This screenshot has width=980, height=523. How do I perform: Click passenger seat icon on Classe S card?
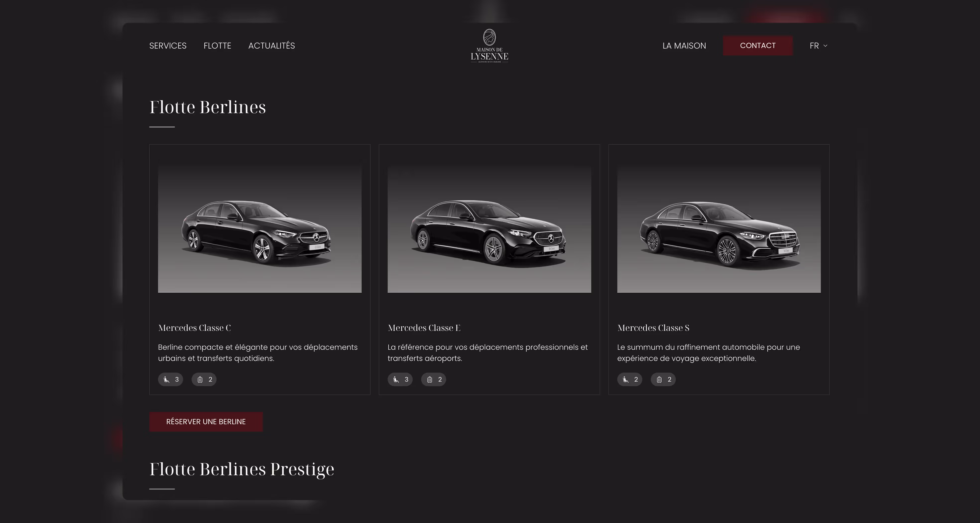(x=625, y=380)
